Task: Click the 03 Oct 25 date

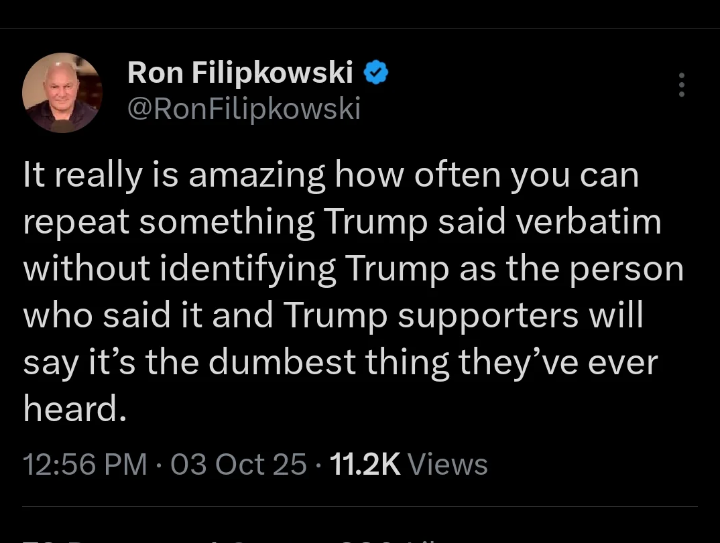Action: coord(238,465)
